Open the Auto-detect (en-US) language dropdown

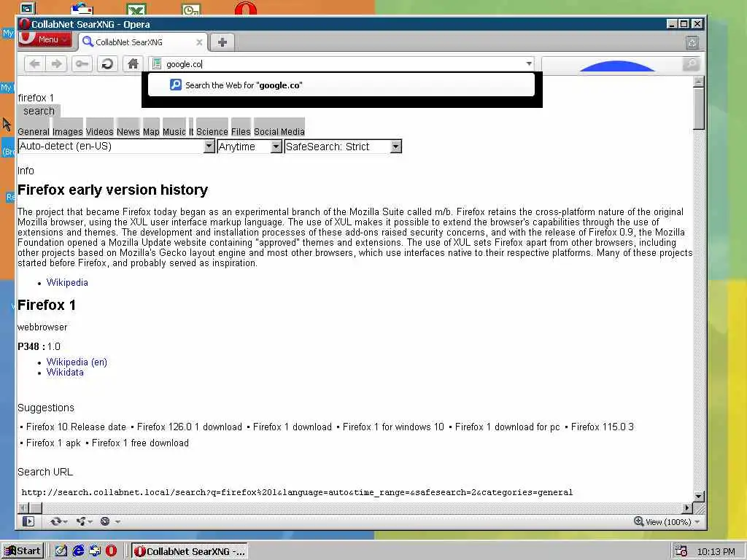(116, 146)
